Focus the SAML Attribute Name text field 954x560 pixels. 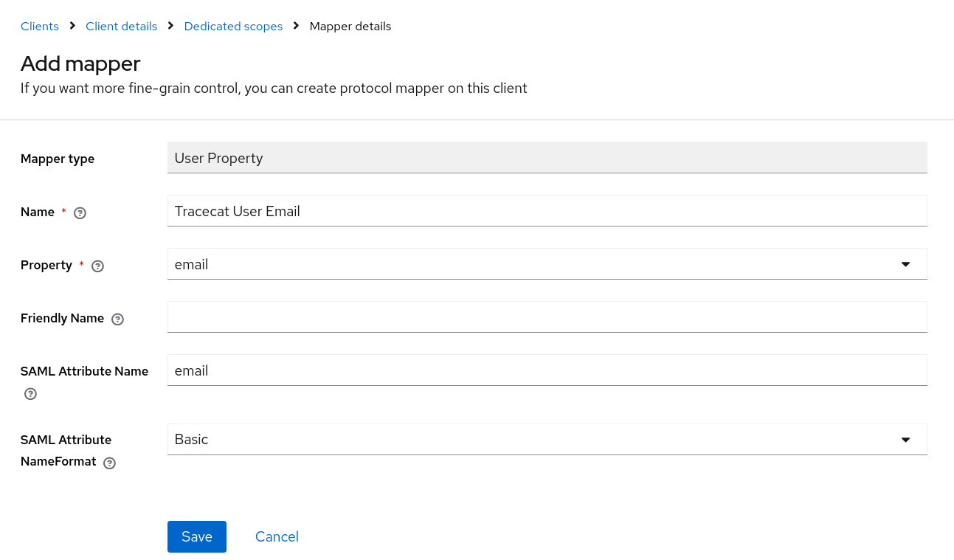pos(547,370)
